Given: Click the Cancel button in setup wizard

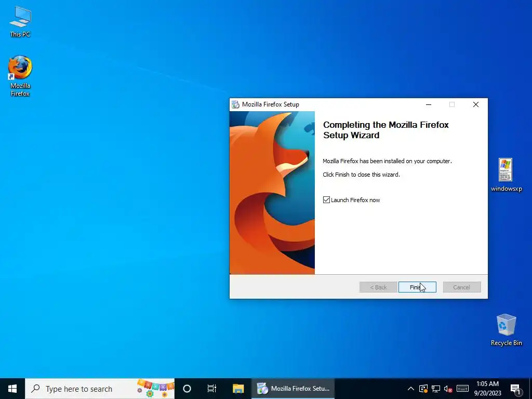Looking at the screenshot, I should [x=461, y=287].
